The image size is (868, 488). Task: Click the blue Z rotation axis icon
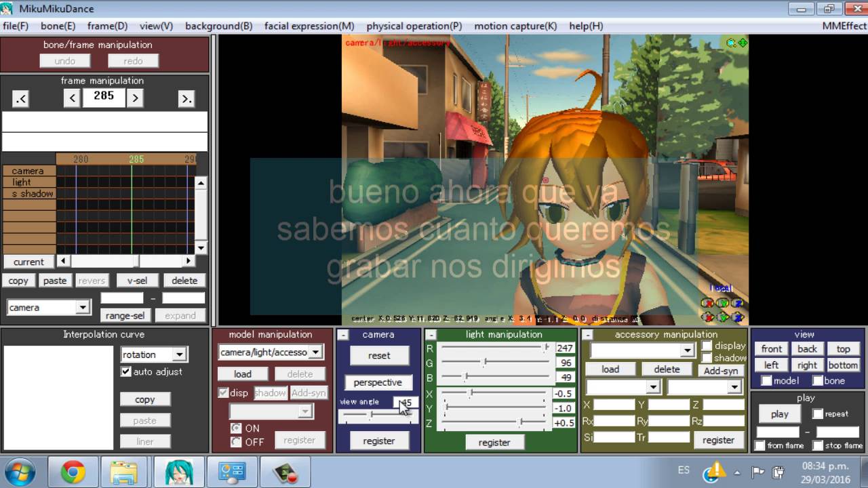pyautogui.click(x=737, y=303)
